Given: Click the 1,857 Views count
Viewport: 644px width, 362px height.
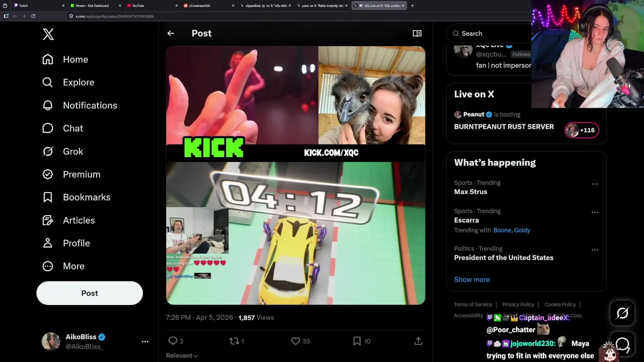Looking at the screenshot, I should pos(256,318).
